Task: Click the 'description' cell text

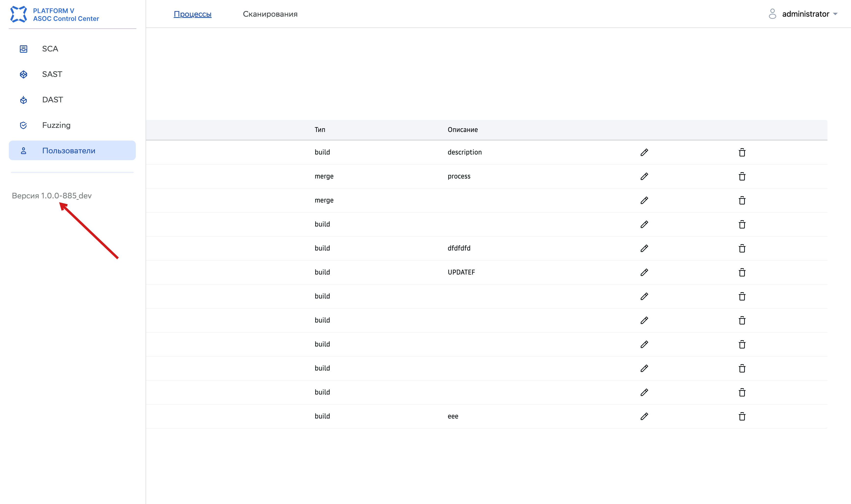Action: pyautogui.click(x=464, y=152)
